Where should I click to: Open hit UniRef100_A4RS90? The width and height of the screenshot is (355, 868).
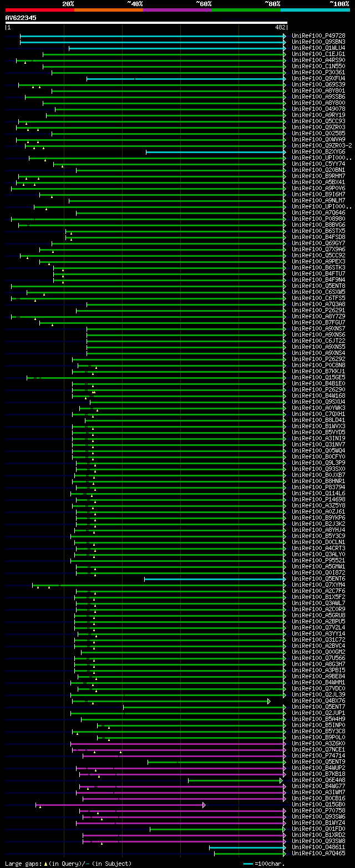318,60
